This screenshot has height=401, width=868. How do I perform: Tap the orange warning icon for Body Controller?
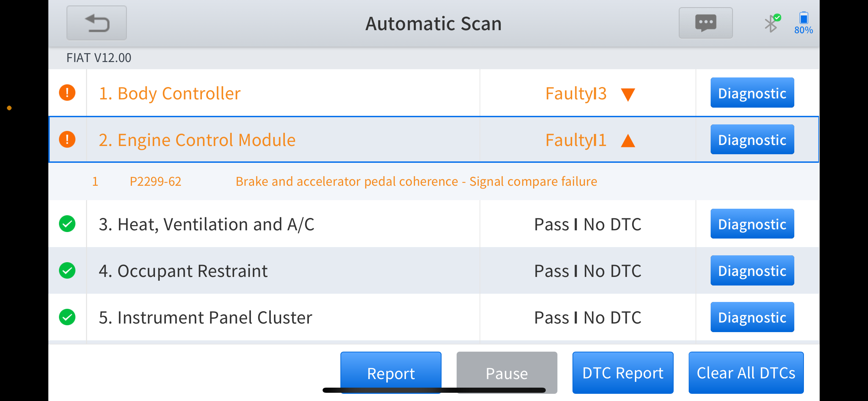[x=67, y=93]
